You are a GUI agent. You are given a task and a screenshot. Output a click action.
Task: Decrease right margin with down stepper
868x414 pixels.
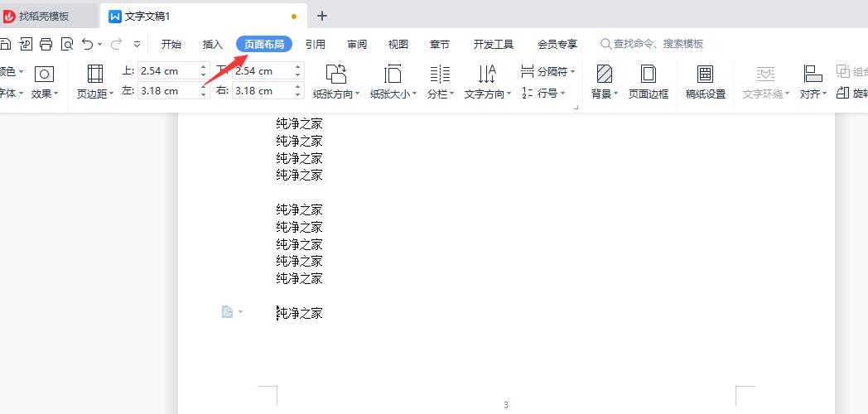[x=298, y=95]
